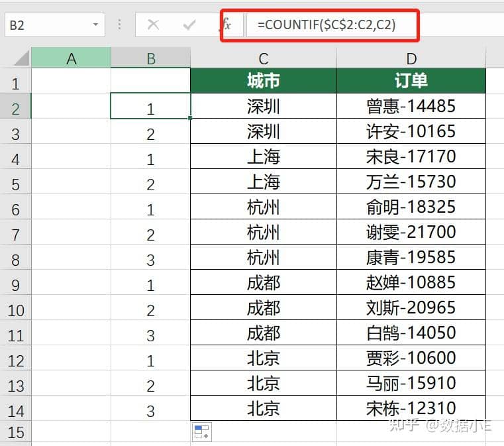
Task: Click the 上海 cell in row 4
Action: click(264, 156)
